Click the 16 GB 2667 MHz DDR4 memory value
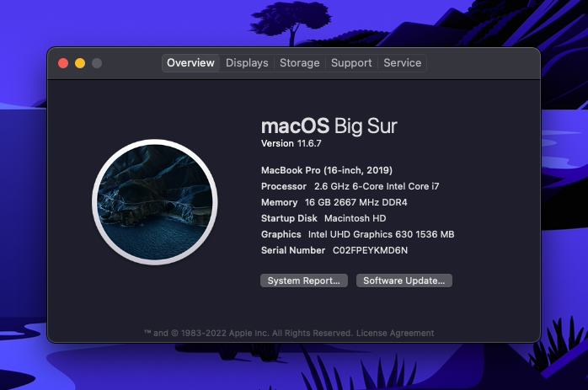588x390 pixels. (355, 202)
